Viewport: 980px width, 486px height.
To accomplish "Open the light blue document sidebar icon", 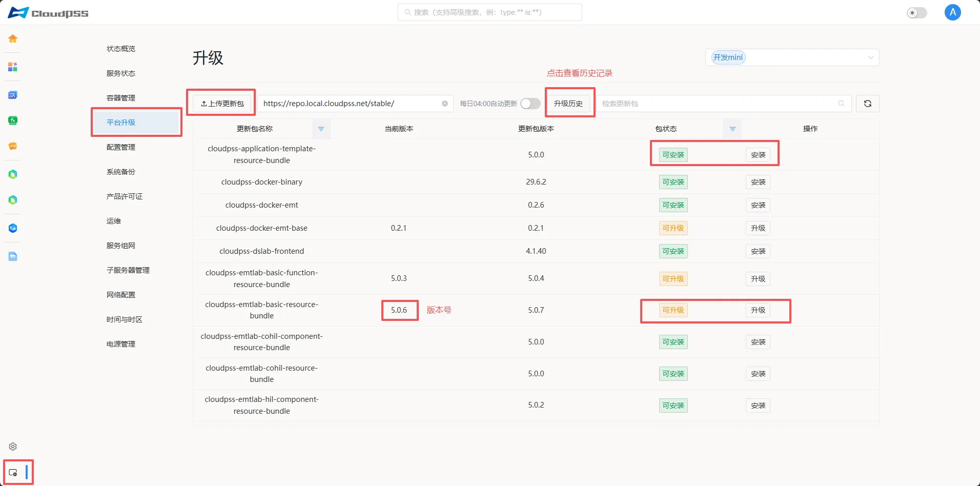I will (x=13, y=256).
